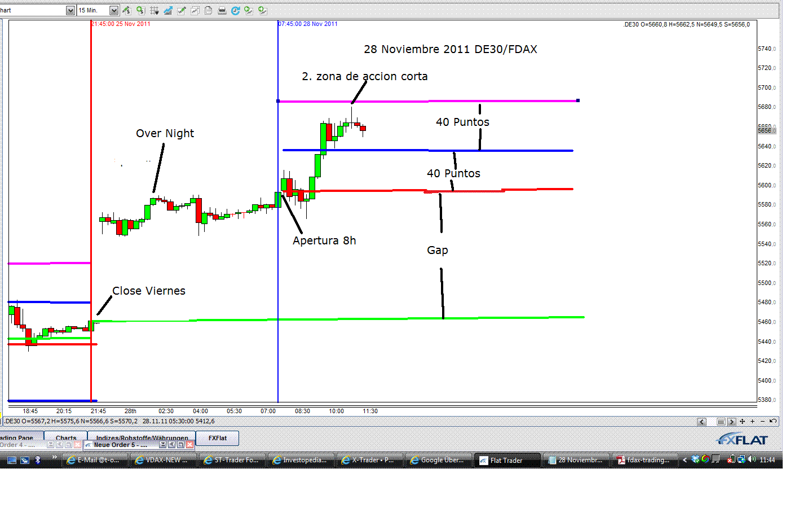Open the 28 Noviembr... notepad taskbar item
This screenshot has height=508, width=812.
[576, 460]
